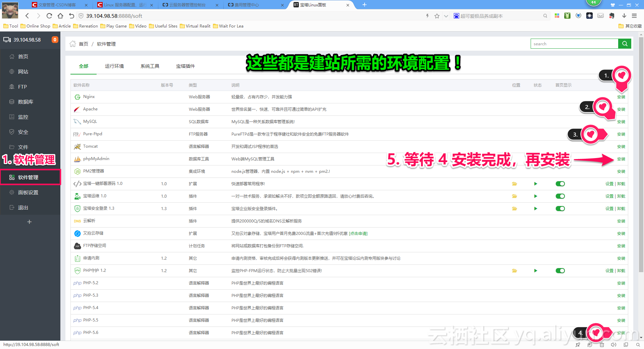The image size is (644, 349).
Task: Click play status icon for 宝塔运维
Action: (x=536, y=196)
